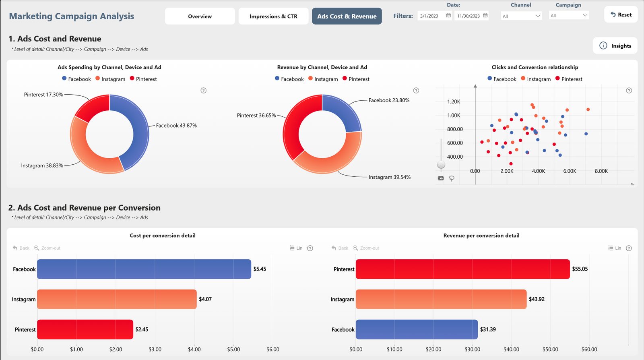Open help icon in Cost per conversion chart
644x360 pixels.
click(x=310, y=248)
